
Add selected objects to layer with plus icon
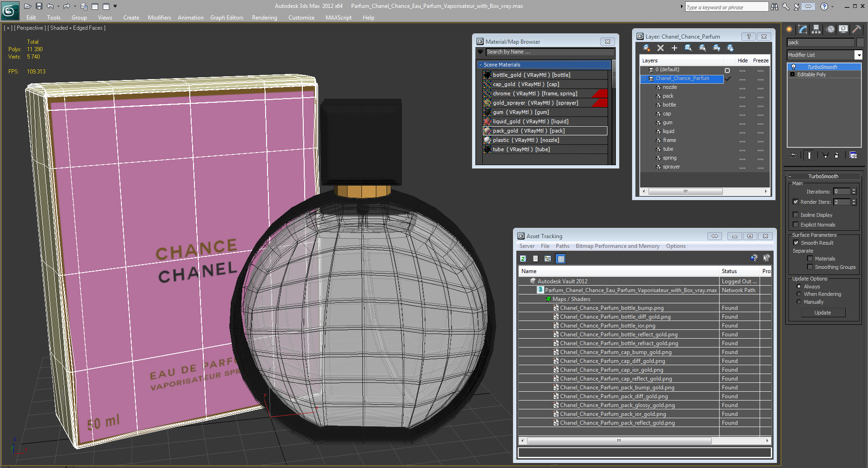[x=674, y=48]
